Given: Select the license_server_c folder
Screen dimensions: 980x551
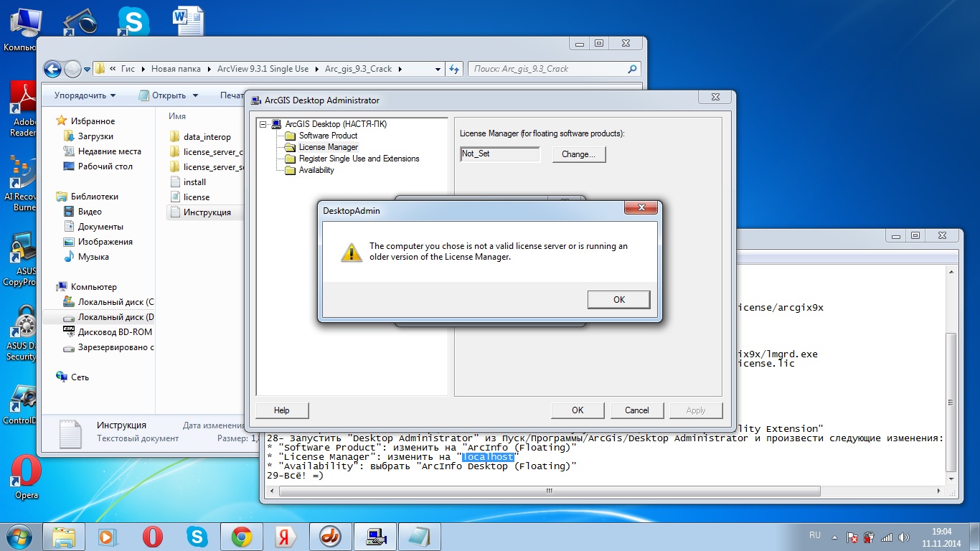Looking at the screenshot, I should click(x=207, y=152).
